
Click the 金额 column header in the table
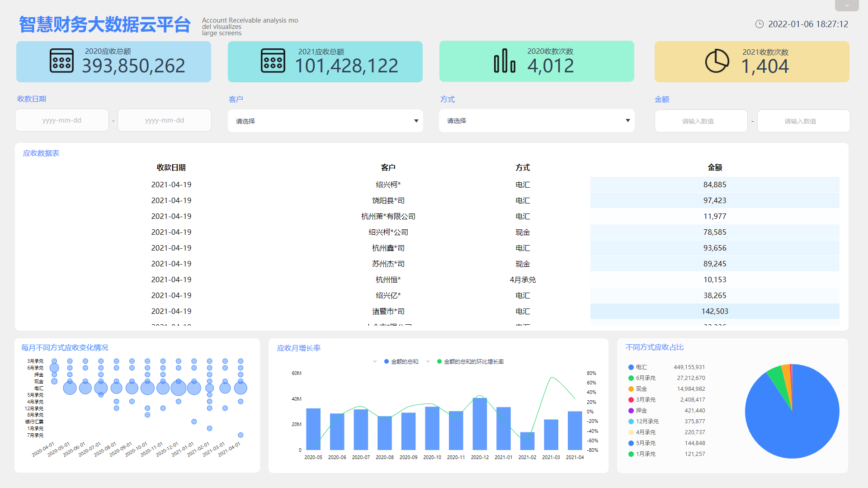point(715,167)
